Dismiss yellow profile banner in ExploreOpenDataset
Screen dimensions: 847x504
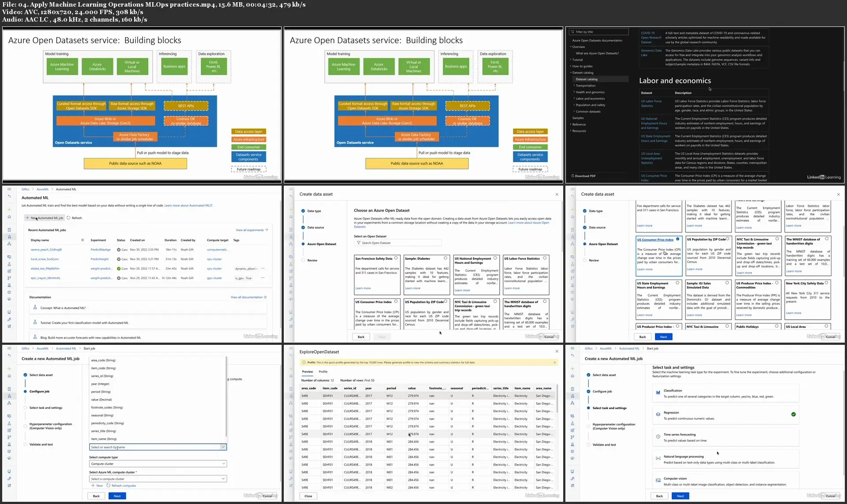[555, 362]
